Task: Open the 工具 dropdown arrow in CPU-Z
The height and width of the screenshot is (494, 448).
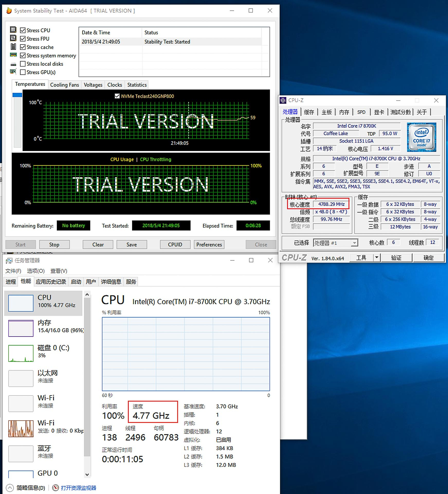Action: (x=377, y=258)
